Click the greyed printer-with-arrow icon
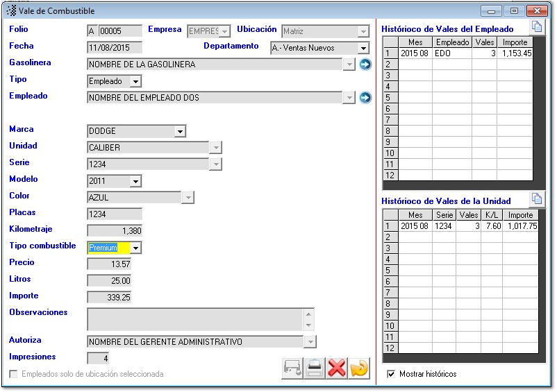Image resolution: width=557 pixels, height=392 pixels. (292, 368)
